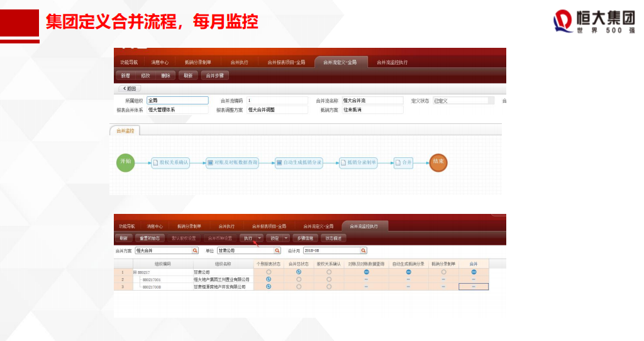644x341 pixels.
Task: Select the 股权关系确认 flowchart node
Action: click(x=170, y=163)
